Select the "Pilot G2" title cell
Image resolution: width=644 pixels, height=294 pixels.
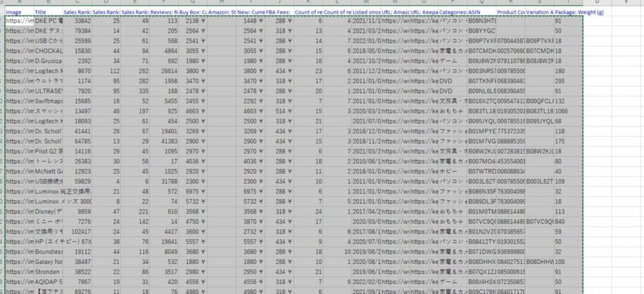click(48, 151)
